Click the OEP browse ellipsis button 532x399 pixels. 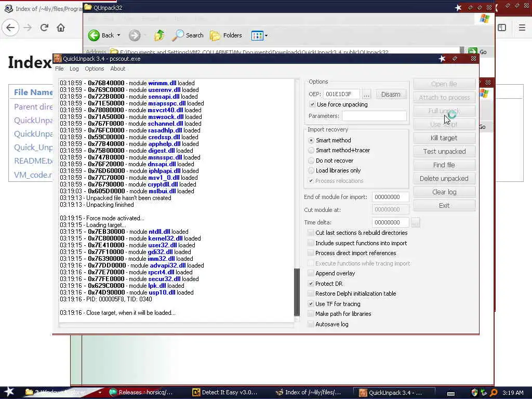click(366, 94)
